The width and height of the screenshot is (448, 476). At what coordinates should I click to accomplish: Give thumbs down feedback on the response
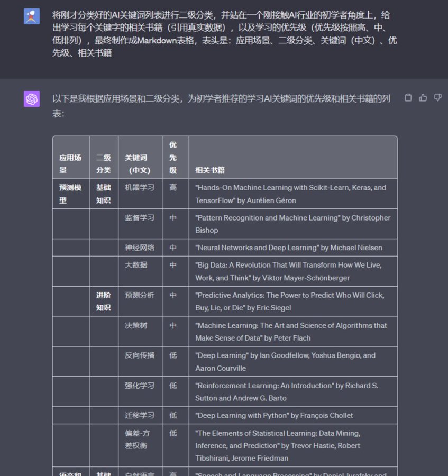pos(437,97)
